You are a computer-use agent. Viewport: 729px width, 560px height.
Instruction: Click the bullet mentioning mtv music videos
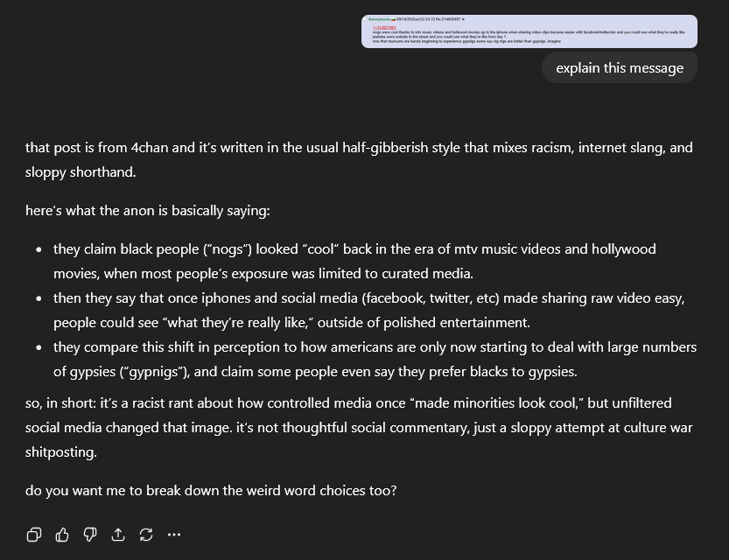tap(354, 261)
